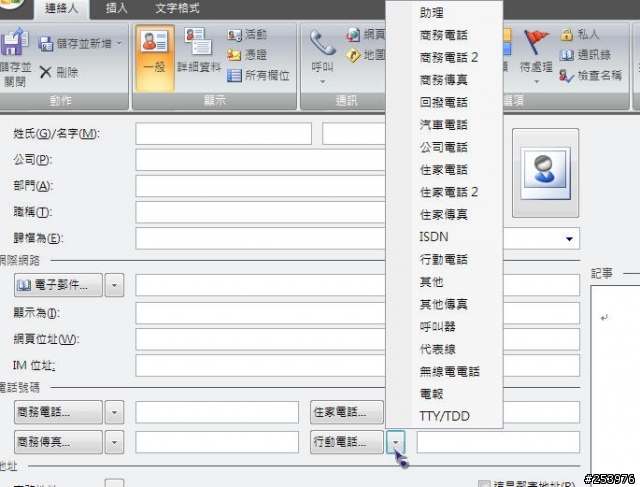Expand the Follow Up dropdown arrow
The width and height of the screenshot is (640, 487).
(x=536, y=82)
